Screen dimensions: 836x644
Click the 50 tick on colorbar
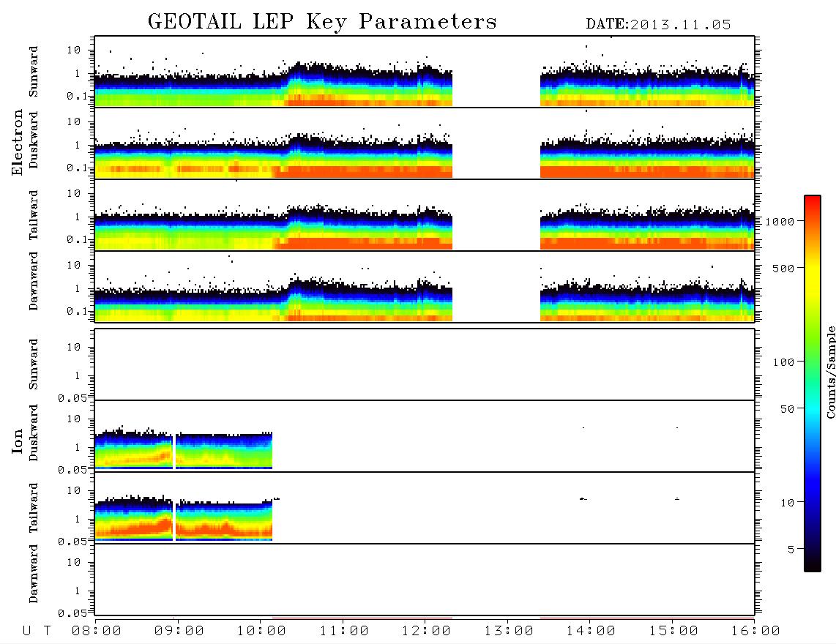click(787, 409)
